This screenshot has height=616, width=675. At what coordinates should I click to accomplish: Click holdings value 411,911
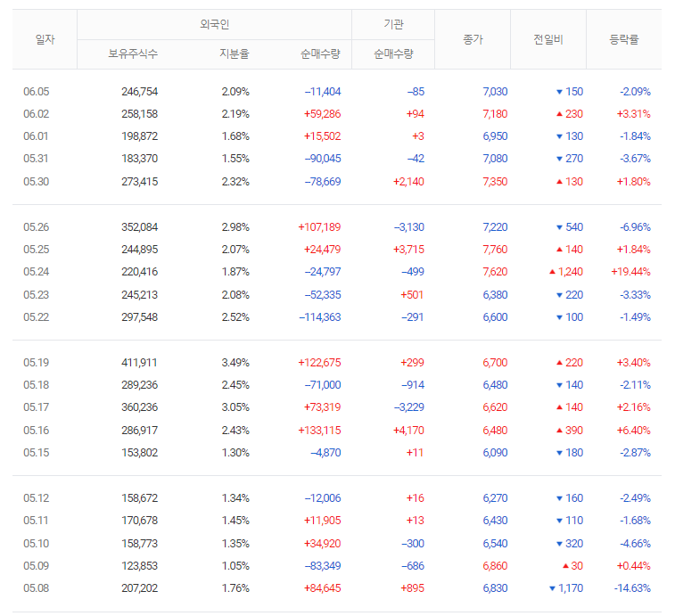(139, 363)
